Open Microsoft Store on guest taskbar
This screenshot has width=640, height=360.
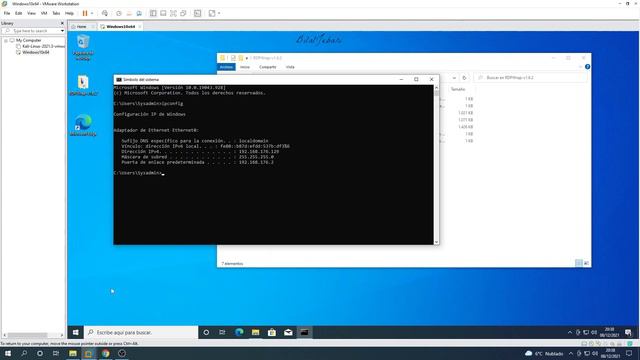pos(272,333)
